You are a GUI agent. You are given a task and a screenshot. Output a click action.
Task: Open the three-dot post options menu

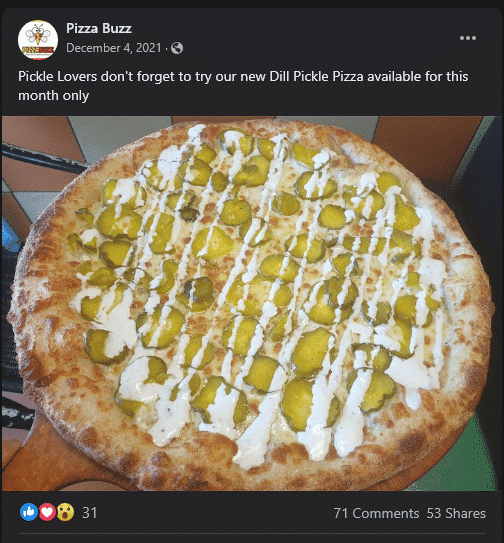coord(468,38)
